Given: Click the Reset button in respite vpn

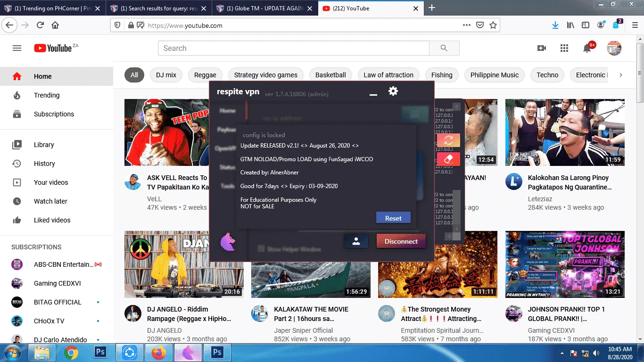Looking at the screenshot, I should click(393, 218).
